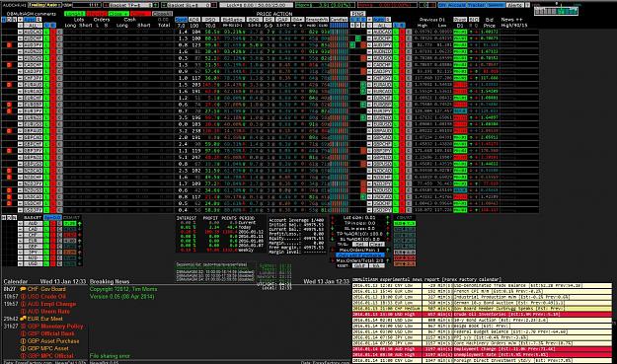Open the dropdown arrow left of Basket header
617x364 pixels.
20,20
